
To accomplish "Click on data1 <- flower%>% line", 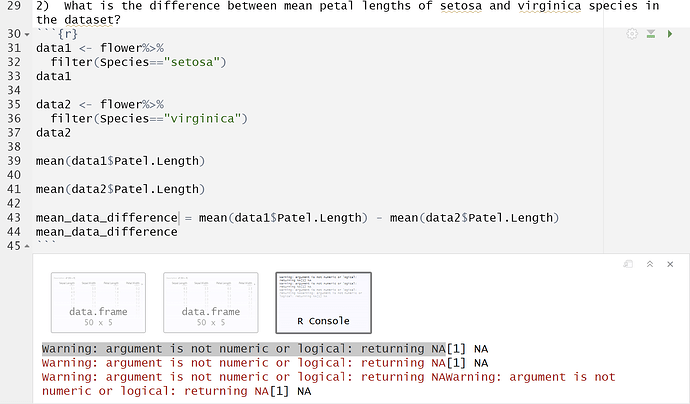I will 100,48.
